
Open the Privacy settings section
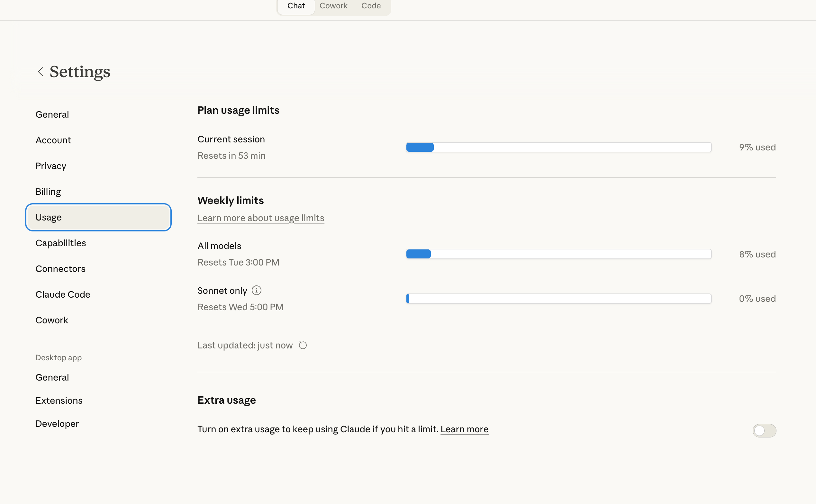[51, 166]
